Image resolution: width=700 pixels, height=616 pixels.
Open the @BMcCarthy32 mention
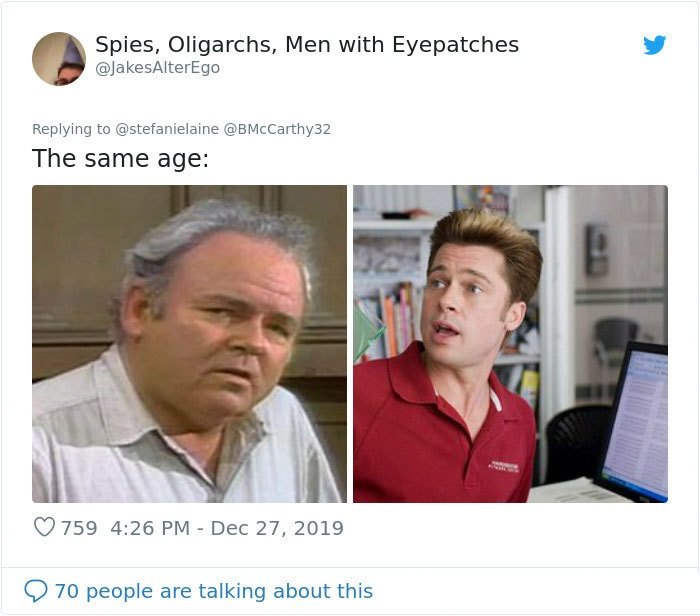click(x=277, y=129)
